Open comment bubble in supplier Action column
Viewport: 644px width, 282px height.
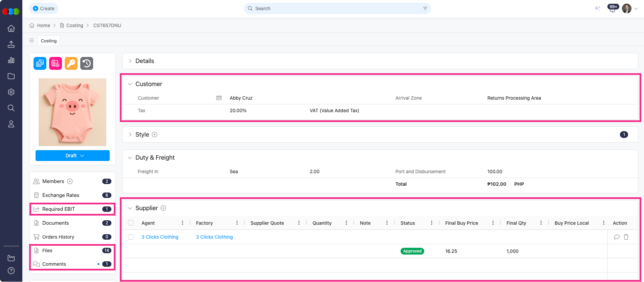pyautogui.click(x=617, y=237)
